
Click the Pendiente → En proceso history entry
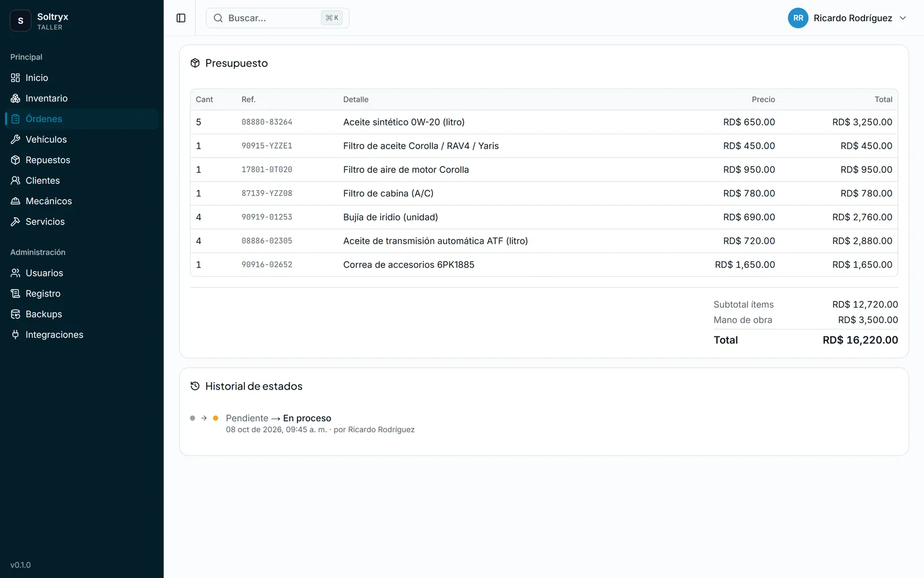pos(278,418)
